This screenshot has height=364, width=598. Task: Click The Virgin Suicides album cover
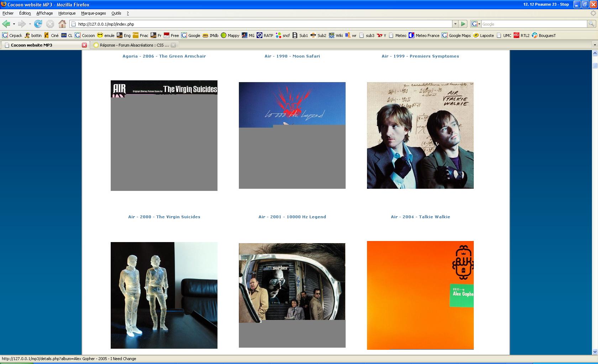point(164,135)
